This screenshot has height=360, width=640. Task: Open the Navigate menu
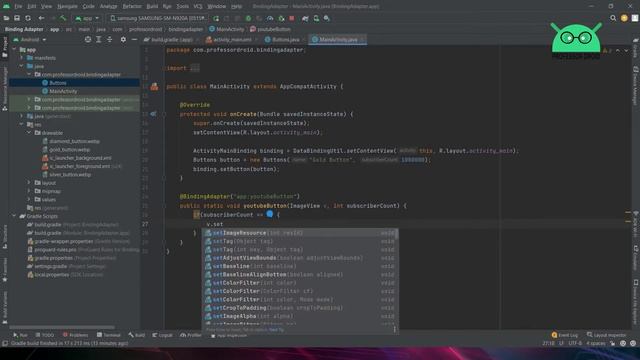pos(67,7)
